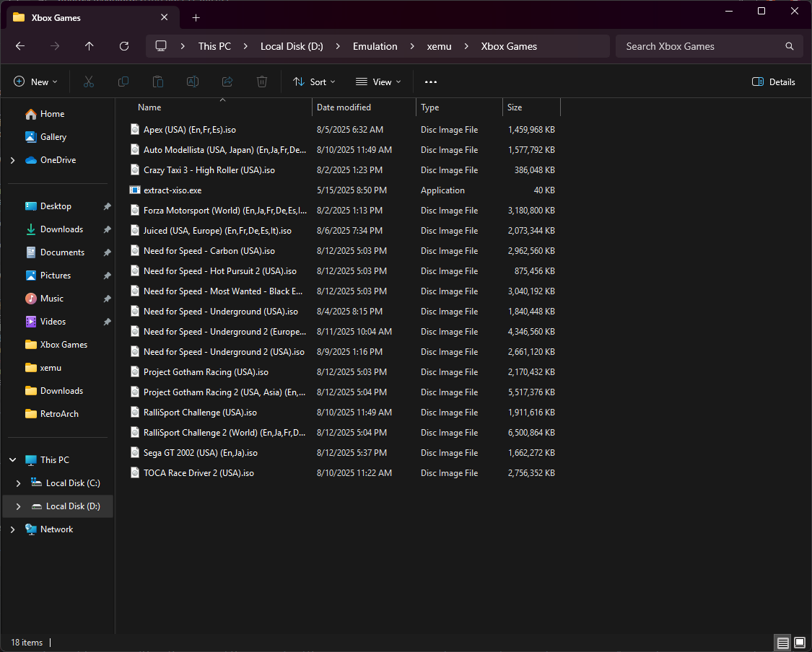
Task: Click the Delete trash can icon
Action: click(262, 82)
